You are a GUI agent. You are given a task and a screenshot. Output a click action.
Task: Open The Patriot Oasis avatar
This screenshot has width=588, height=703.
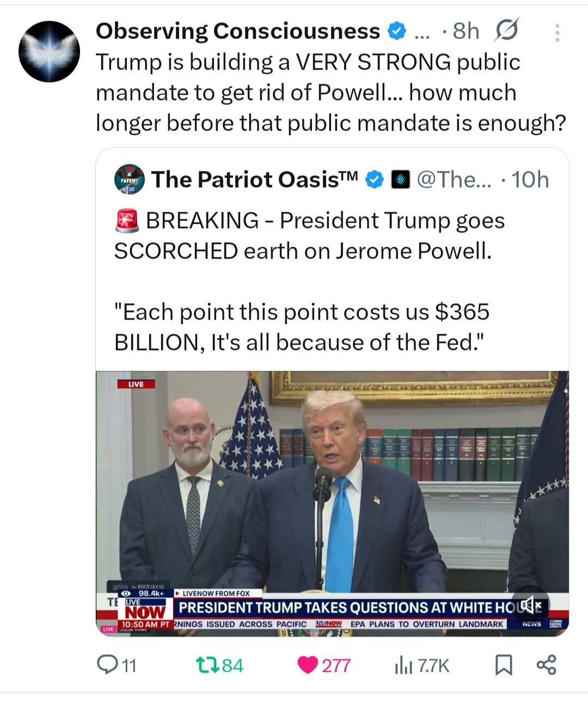coord(130,179)
